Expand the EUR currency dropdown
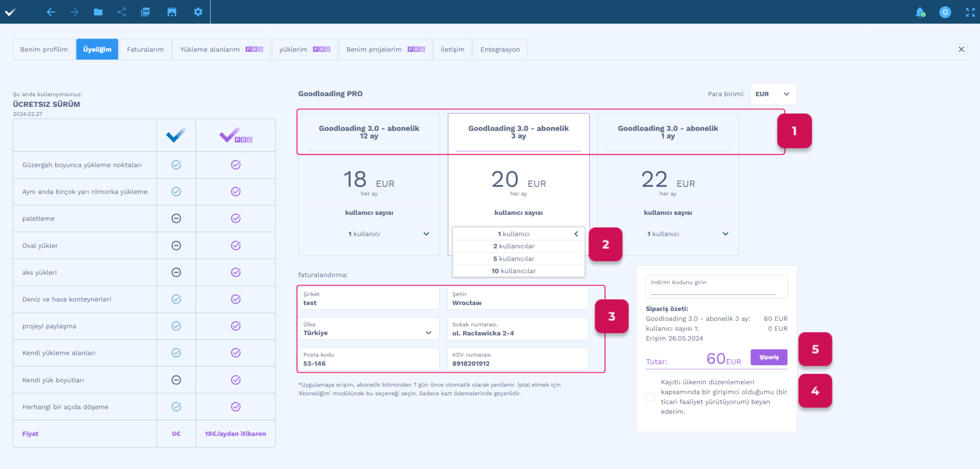 773,94
